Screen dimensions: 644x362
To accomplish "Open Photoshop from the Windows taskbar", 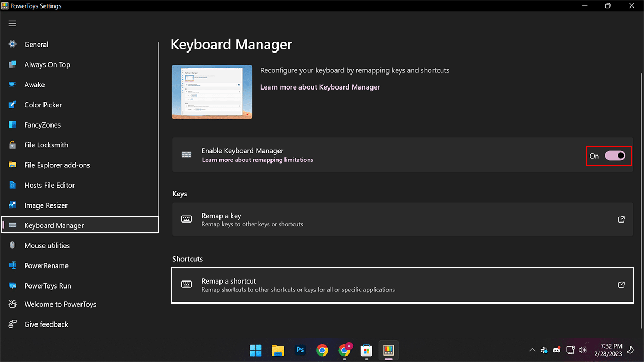I will pos(300,350).
